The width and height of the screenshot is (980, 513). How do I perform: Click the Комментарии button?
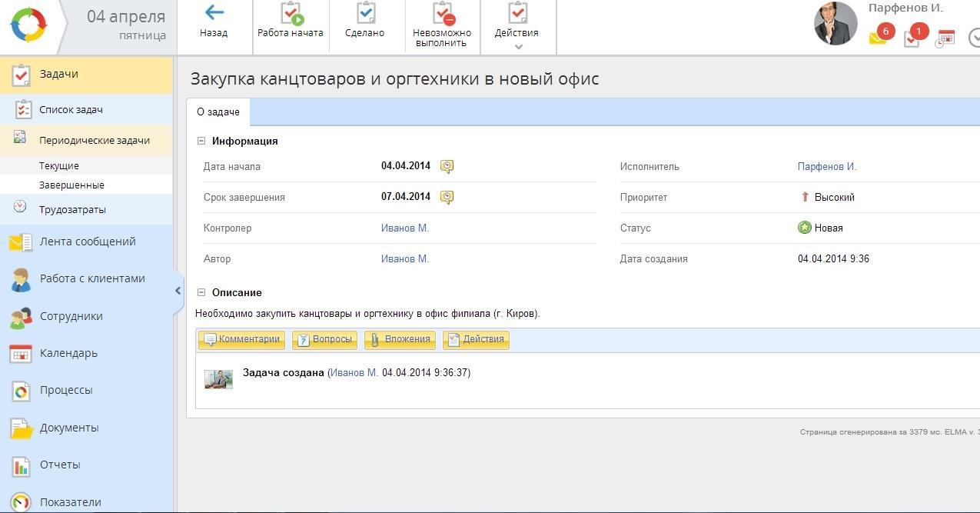pyautogui.click(x=242, y=339)
